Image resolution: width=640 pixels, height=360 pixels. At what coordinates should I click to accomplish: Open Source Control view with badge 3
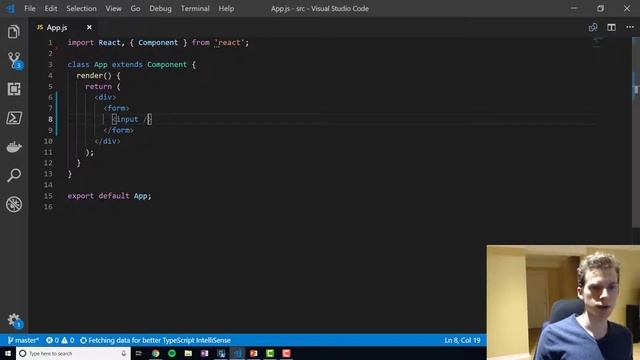pyautogui.click(x=15, y=60)
